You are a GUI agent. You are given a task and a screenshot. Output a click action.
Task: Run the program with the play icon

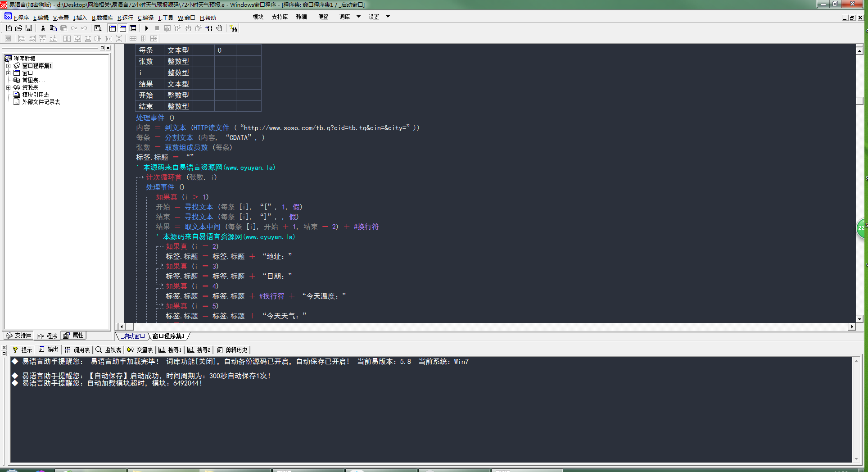pyautogui.click(x=147, y=28)
